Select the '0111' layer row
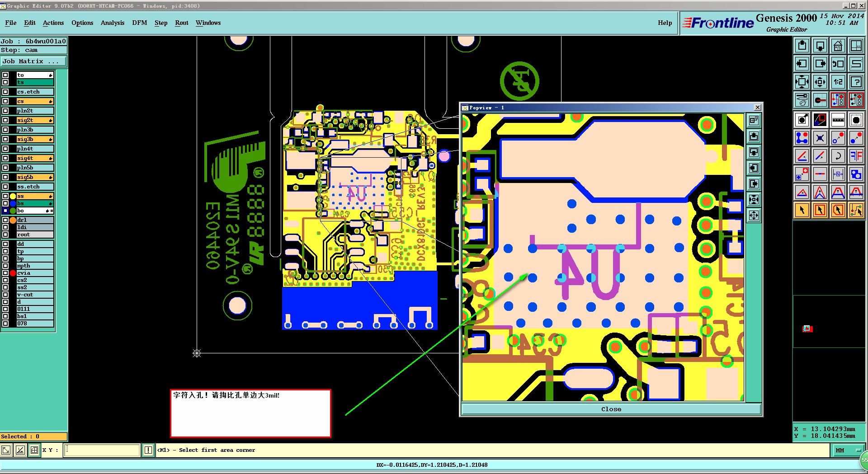 pos(35,309)
